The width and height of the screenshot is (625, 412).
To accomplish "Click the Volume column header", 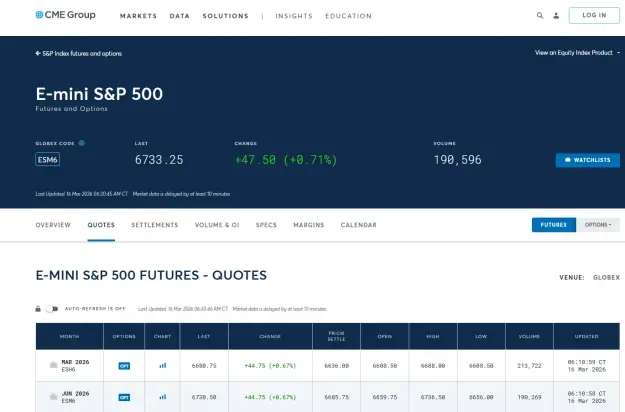I will click(x=529, y=336).
